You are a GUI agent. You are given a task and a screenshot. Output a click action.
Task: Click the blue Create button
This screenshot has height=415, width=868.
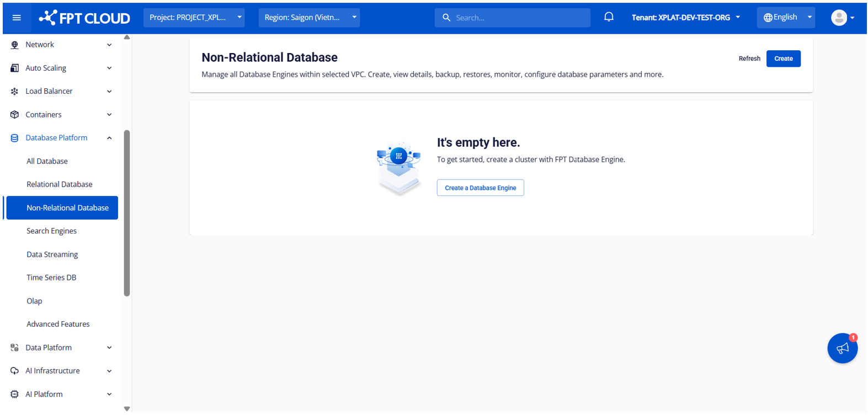click(783, 58)
